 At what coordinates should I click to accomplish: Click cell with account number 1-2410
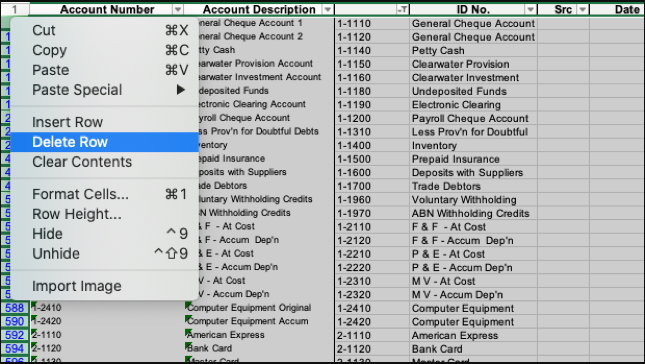(x=107, y=308)
